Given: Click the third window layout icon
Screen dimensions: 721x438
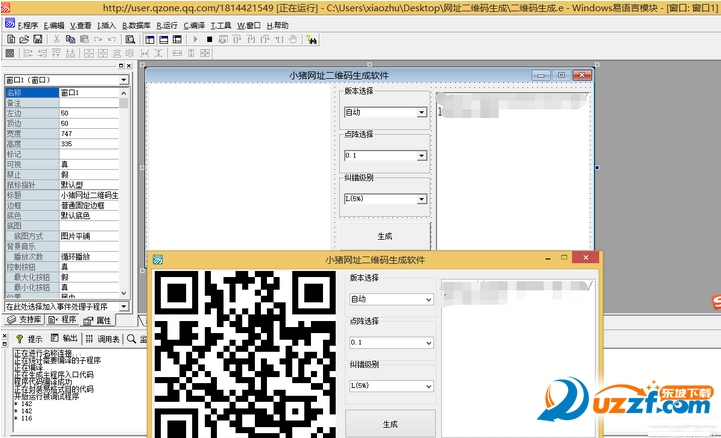Looking at the screenshot, I should (177, 40).
